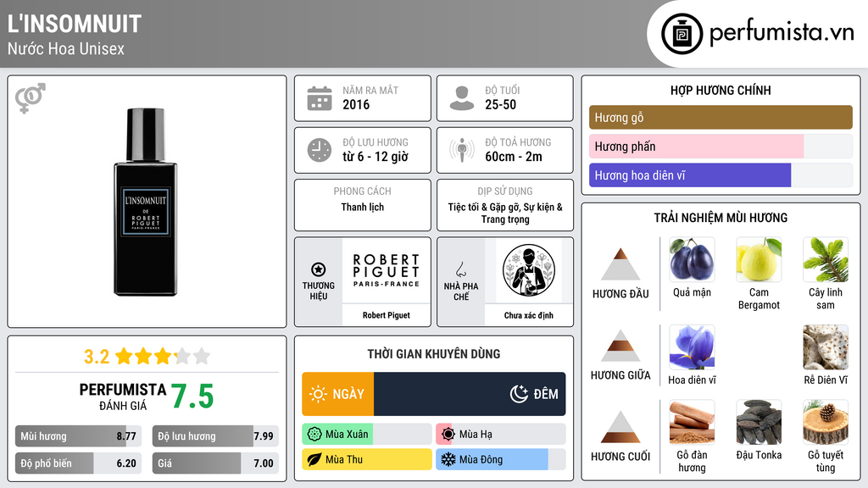Screen dimensions: 868x488
Task: Click the leaf icon for Mùa Thu
Action: point(314,459)
